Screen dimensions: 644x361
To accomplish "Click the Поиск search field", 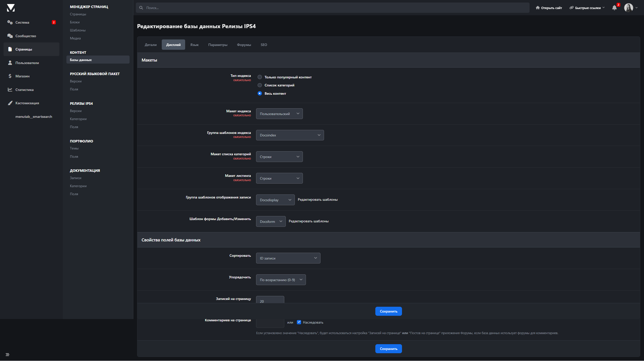I will 332,8.
